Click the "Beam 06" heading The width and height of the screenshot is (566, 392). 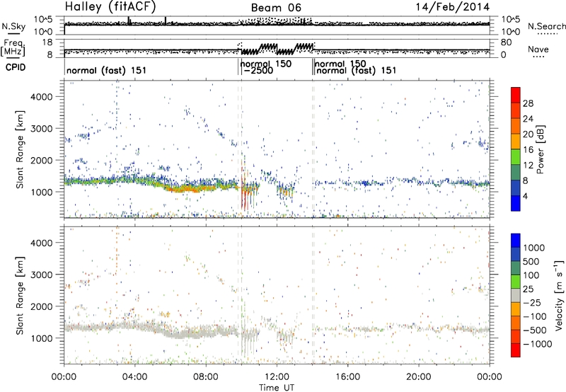coord(276,8)
